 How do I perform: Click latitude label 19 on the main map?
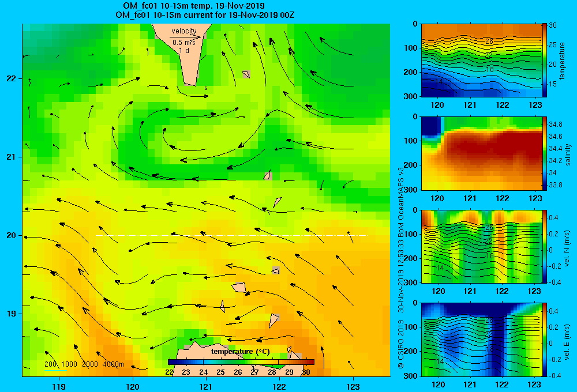pos(11,314)
